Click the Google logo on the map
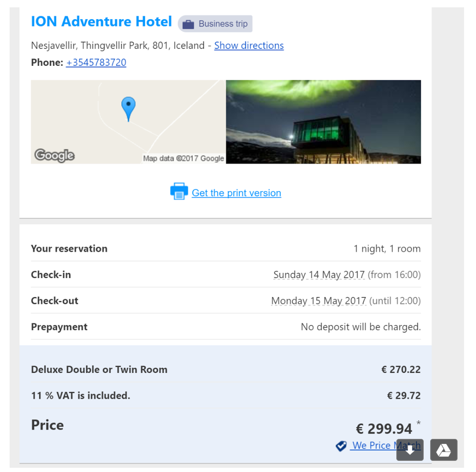Image resolution: width=476 pixels, height=472 pixels. pyautogui.click(x=54, y=155)
